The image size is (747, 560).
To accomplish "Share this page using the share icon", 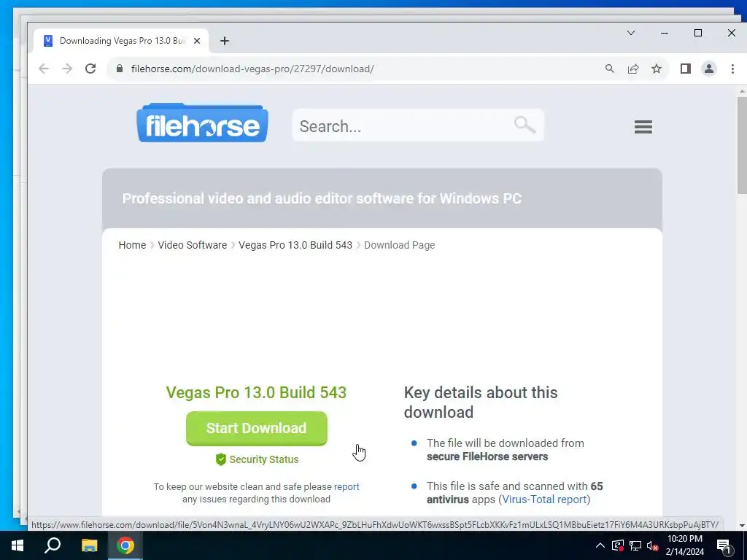I will pyautogui.click(x=633, y=69).
